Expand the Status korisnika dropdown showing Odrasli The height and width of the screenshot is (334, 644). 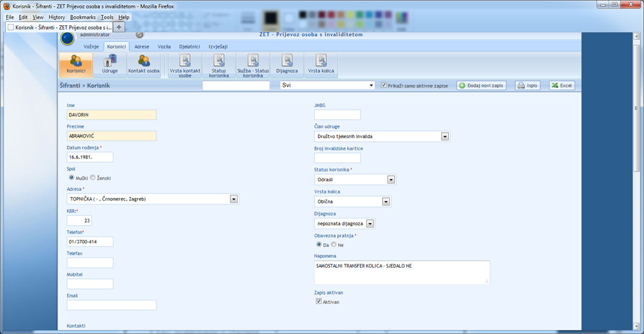pyautogui.click(x=391, y=180)
